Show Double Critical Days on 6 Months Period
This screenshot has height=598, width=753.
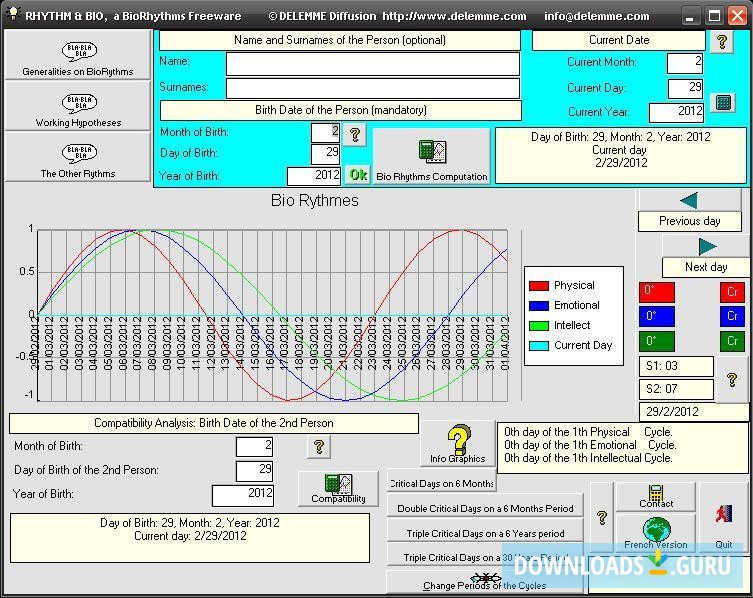point(485,508)
